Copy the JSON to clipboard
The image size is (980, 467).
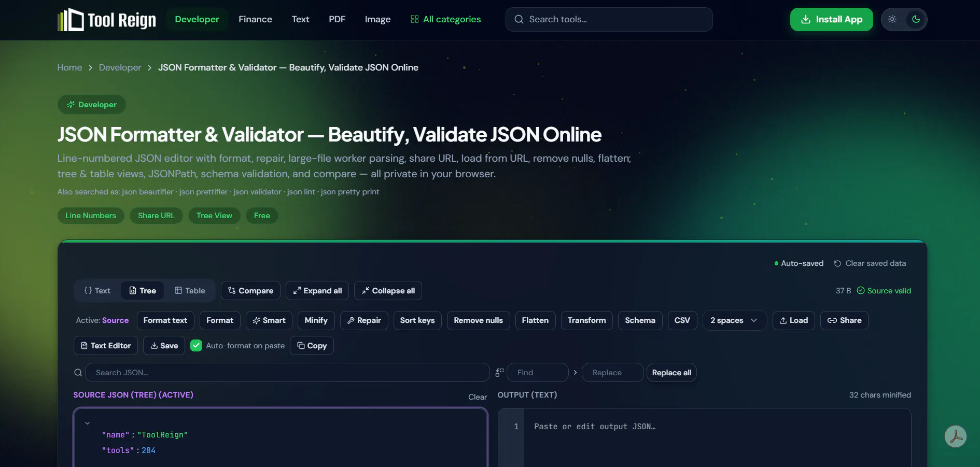[x=312, y=346]
